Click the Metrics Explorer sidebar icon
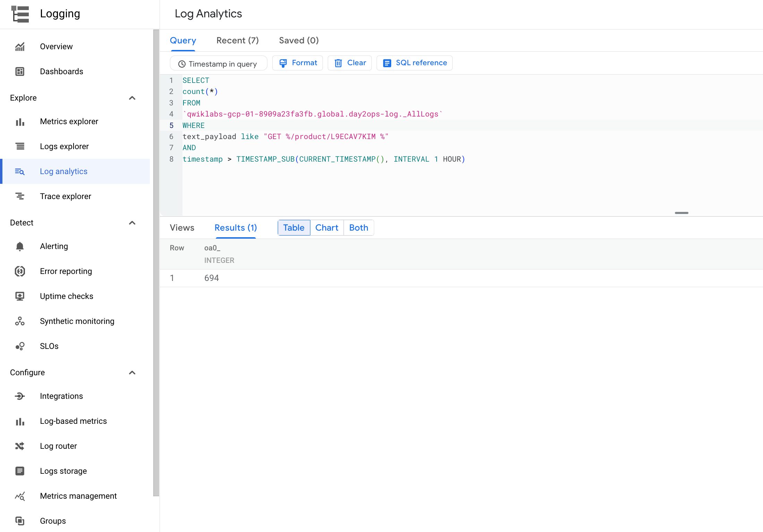The height and width of the screenshot is (532, 763). point(20,121)
